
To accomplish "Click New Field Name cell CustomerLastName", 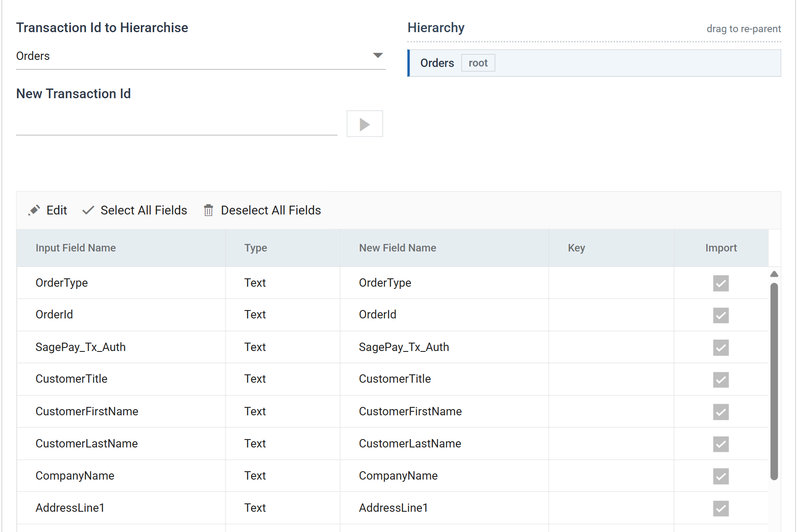I will tap(444, 443).
